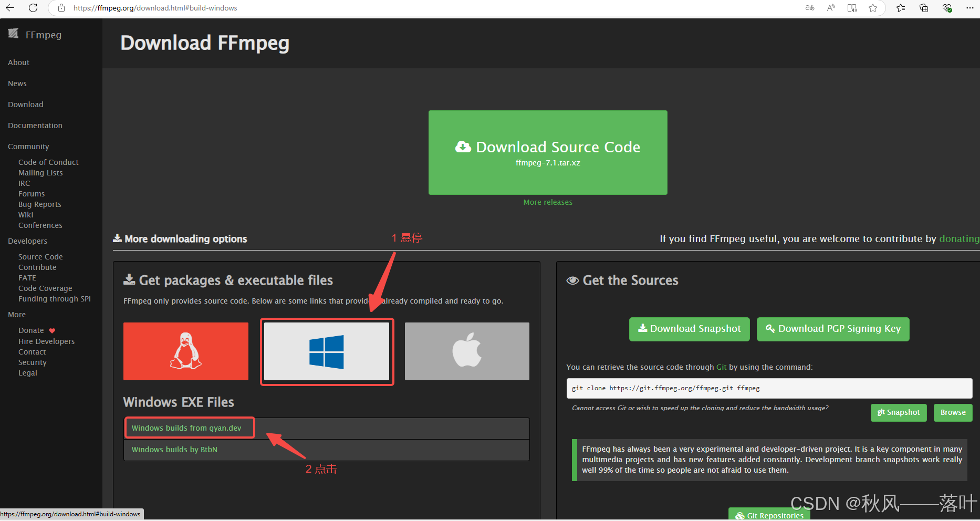Open the Wiki link
Viewport: 980px width, 521px height.
coord(26,215)
